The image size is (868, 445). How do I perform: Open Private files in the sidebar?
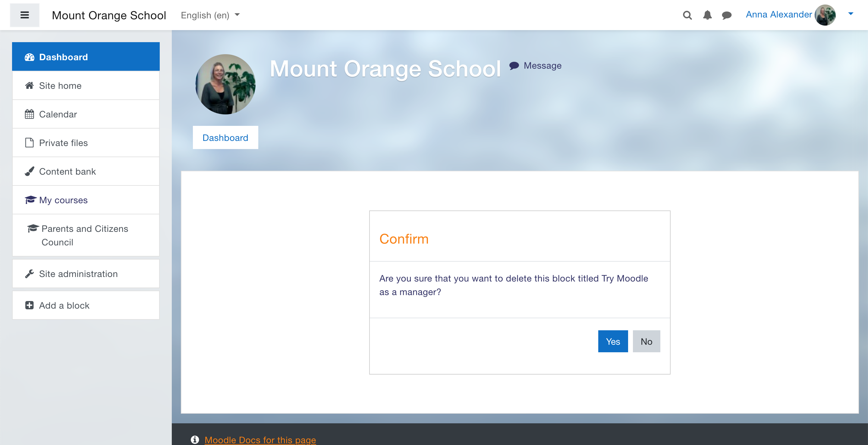coord(86,143)
